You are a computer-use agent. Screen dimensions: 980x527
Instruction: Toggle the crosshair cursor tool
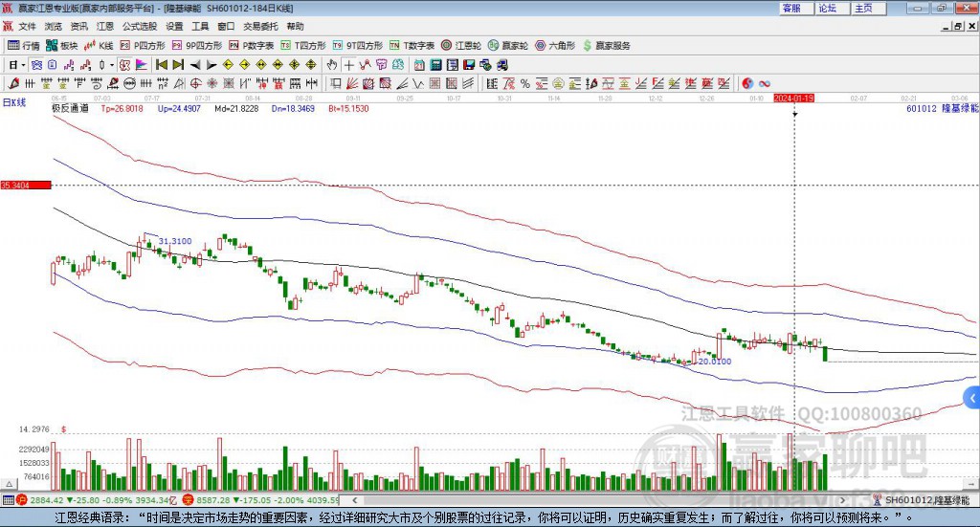[348, 65]
